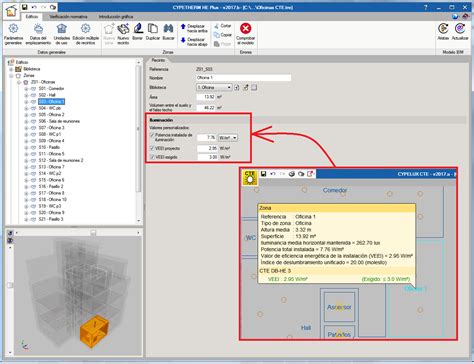Click the save icon in CYPELUX window
This screenshot has width=474, height=364.
263,174
